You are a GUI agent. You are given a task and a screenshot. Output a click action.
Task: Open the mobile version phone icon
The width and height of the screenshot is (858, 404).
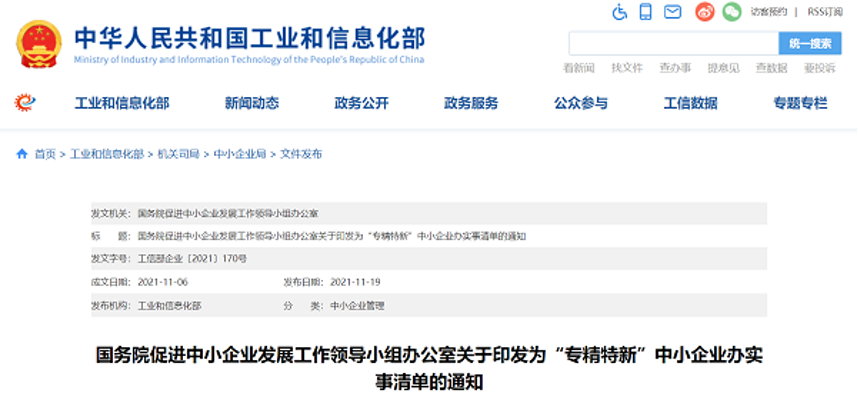point(646,12)
